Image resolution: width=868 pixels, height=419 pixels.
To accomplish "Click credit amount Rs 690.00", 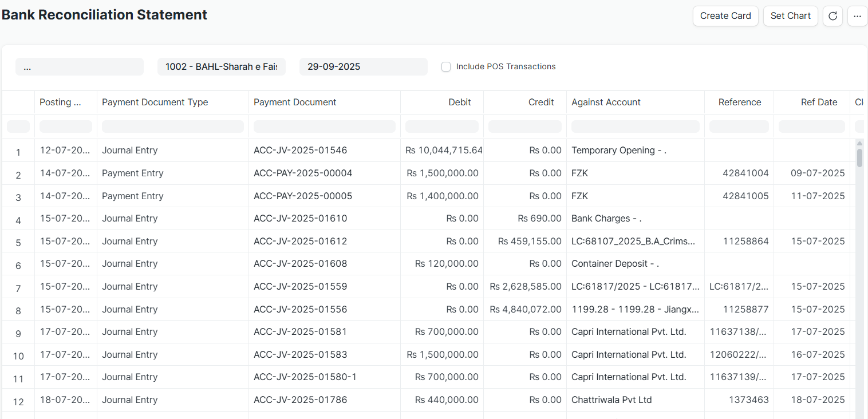I will click(x=539, y=219).
